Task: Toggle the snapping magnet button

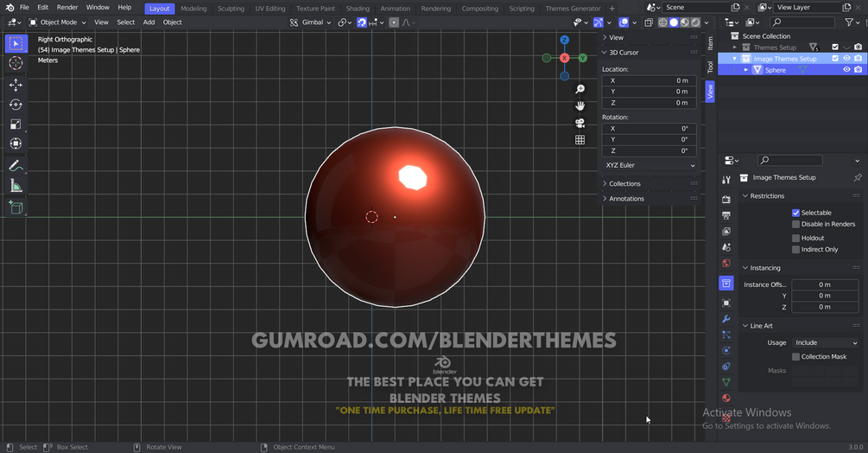Action: click(x=362, y=22)
